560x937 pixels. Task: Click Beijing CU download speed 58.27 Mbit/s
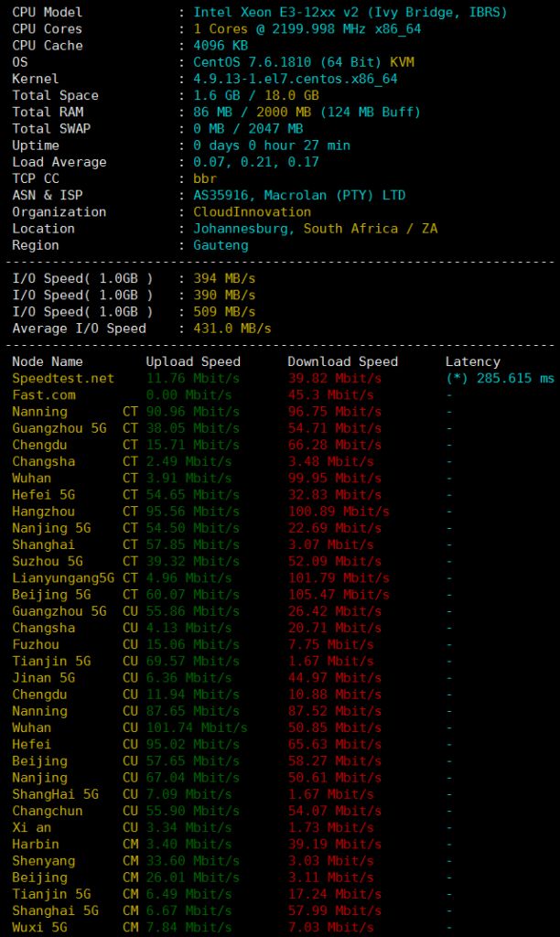pos(335,762)
